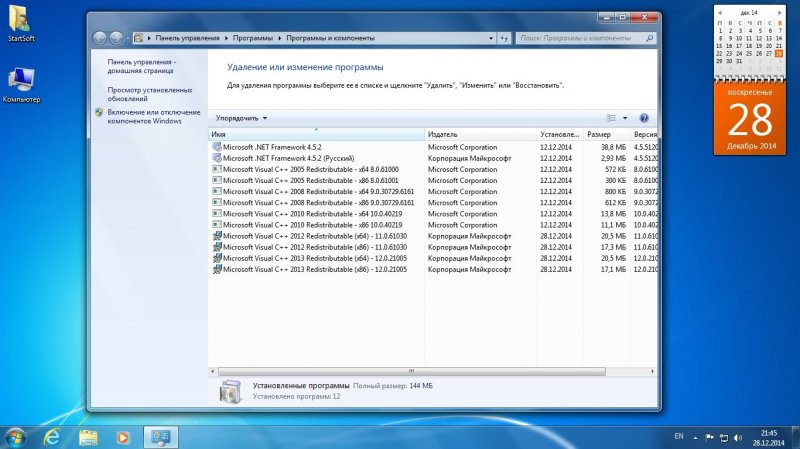Click the horizontal scrollbar left arrow
The width and height of the screenshot is (800, 449).
point(213,371)
